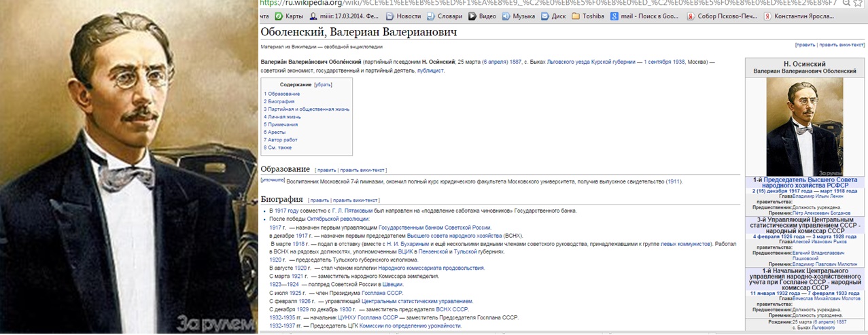Open the 1938 death year link in the intro

679,62
